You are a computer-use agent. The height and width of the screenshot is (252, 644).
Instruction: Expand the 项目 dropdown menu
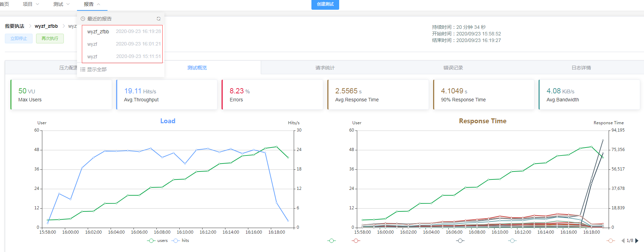click(31, 4)
